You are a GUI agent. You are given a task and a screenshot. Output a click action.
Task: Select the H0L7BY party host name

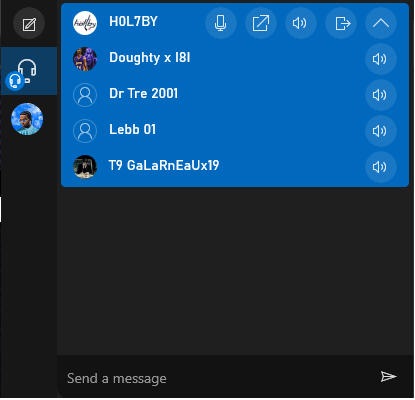(133, 22)
